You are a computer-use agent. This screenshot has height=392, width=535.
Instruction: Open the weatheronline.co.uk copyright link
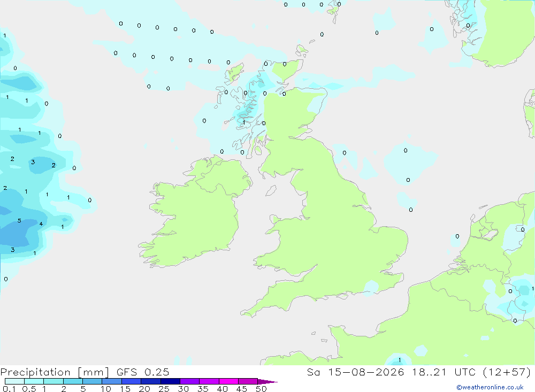pyautogui.click(x=490, y=387)
